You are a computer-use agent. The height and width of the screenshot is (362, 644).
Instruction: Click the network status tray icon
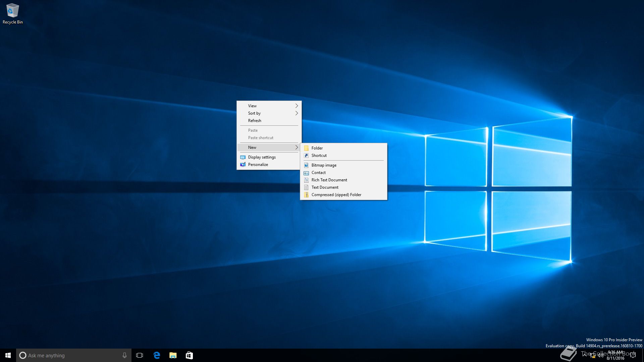click(x=593, y=356)
